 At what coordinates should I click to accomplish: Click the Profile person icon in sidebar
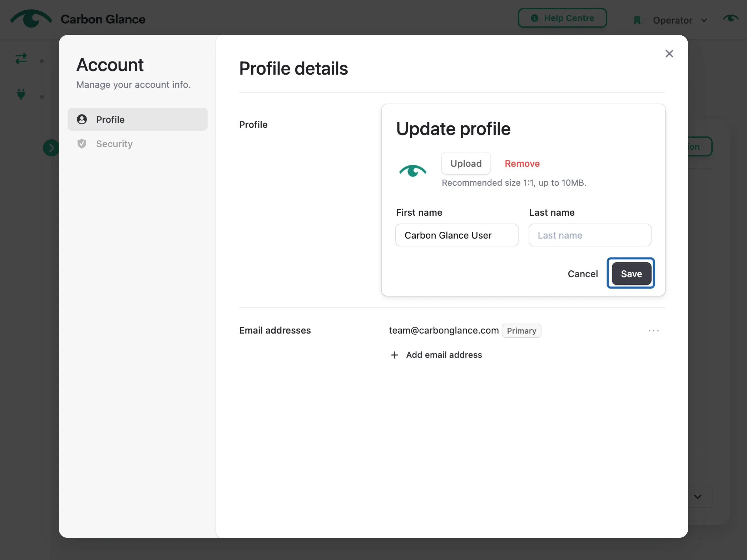(82, 119)
